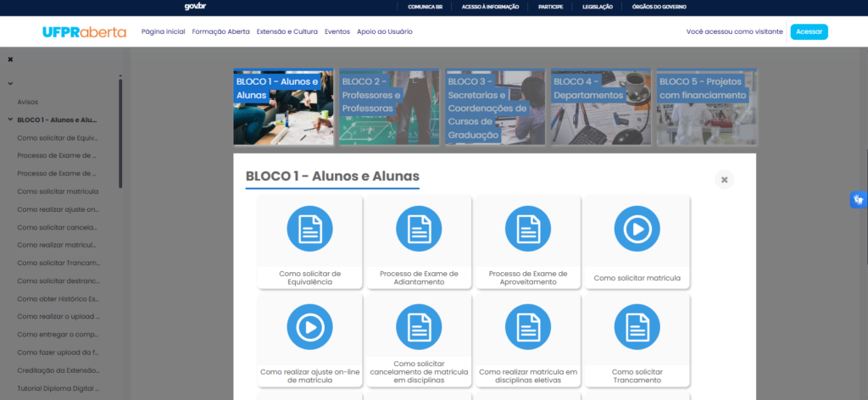Select BLOCO 1 - Alunos e Alu... sidebar heading
The height and width of the screenshot is (400, 868).
click(57, 119)
